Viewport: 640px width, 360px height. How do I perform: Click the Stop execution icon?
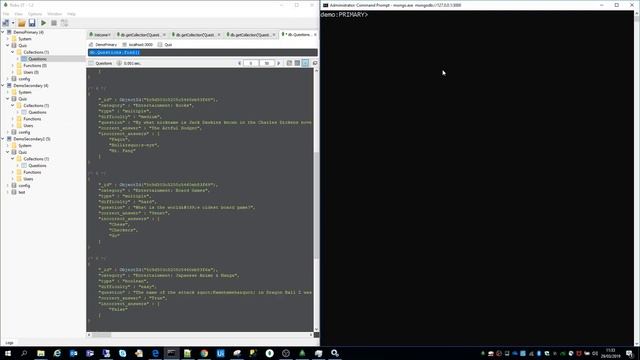54,23
